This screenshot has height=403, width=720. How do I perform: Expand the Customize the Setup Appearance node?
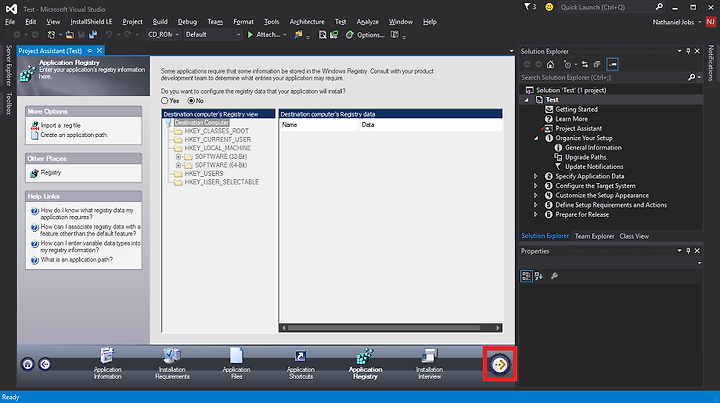(x=535, y=196)
